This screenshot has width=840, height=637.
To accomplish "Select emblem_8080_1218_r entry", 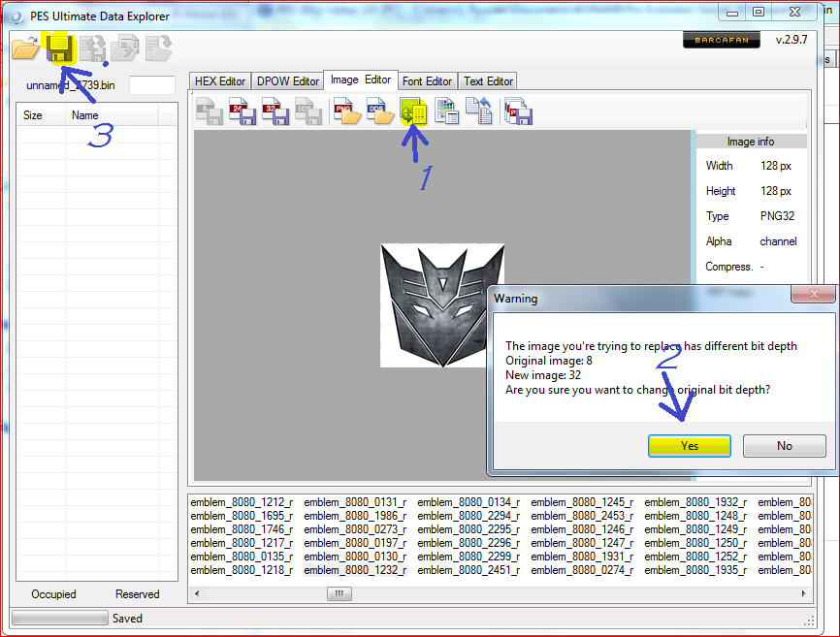I will (242, 570).
